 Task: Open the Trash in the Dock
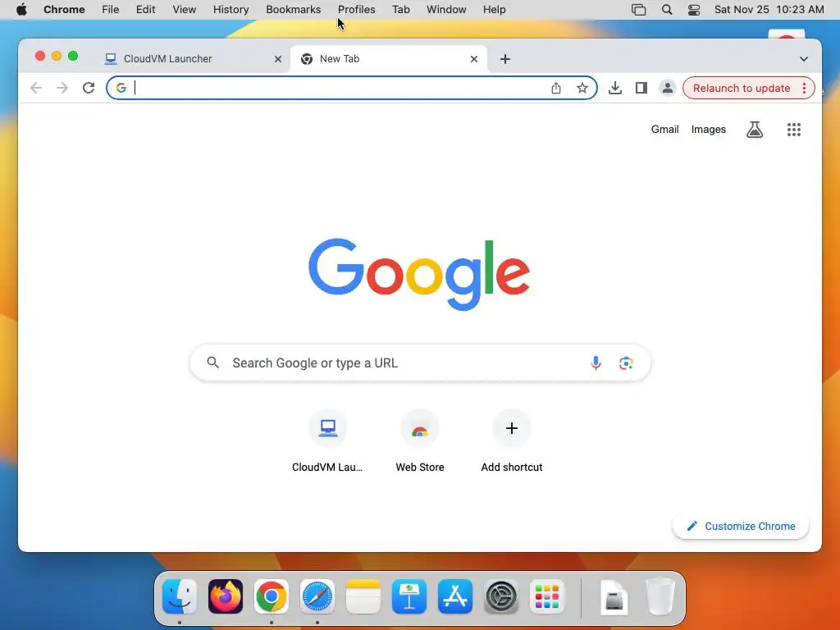660,596
